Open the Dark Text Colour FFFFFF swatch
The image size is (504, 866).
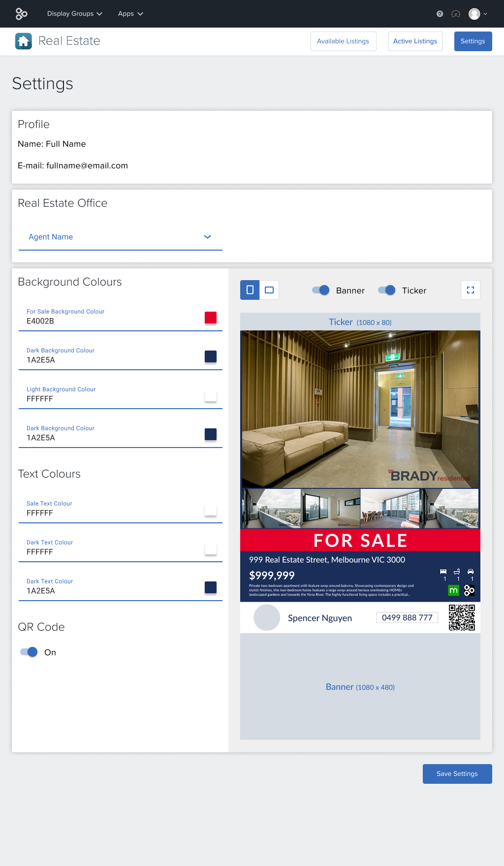(x=211, y=548)
